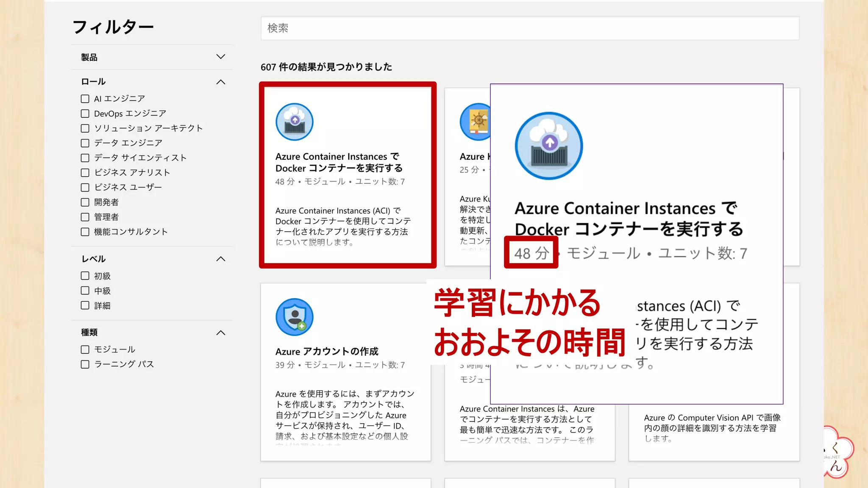The image size is (868, 488).
Task: Check the 初級 level checkbox
Action: (85, 276)
